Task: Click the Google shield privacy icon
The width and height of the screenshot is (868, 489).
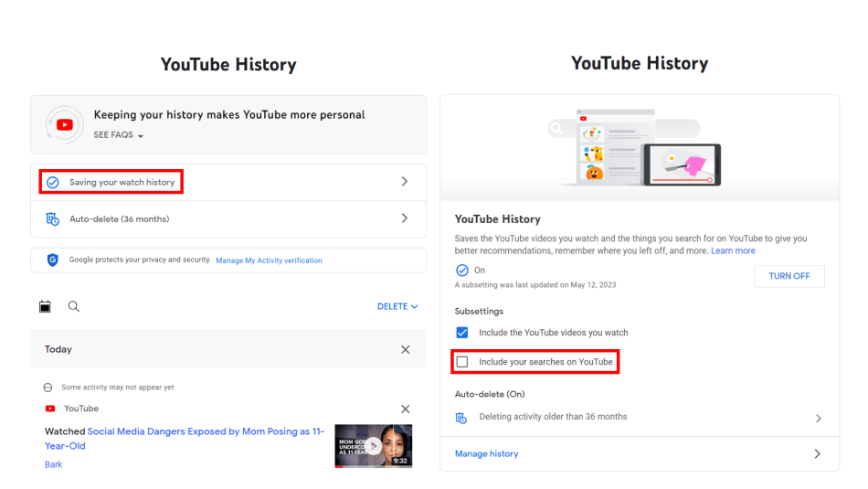Action: (x=53, y=260)
